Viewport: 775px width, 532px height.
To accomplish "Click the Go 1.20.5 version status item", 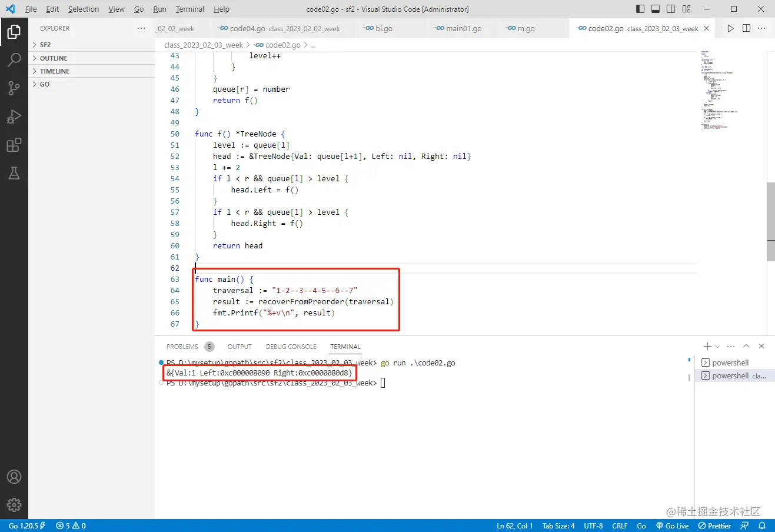I will pos(27,526).
